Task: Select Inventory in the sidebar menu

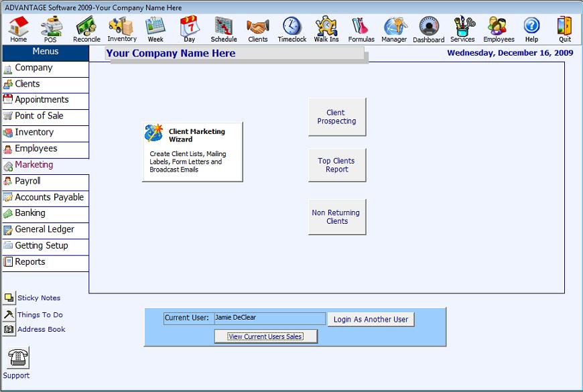Action: pos(46,133)
